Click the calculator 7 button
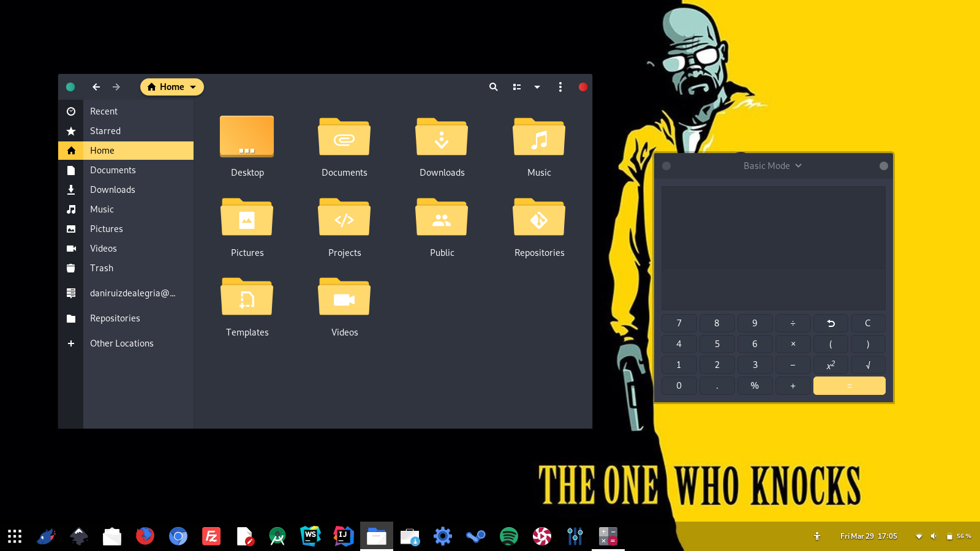This screenshot has width=980, height=551. (x=679, y=323)
